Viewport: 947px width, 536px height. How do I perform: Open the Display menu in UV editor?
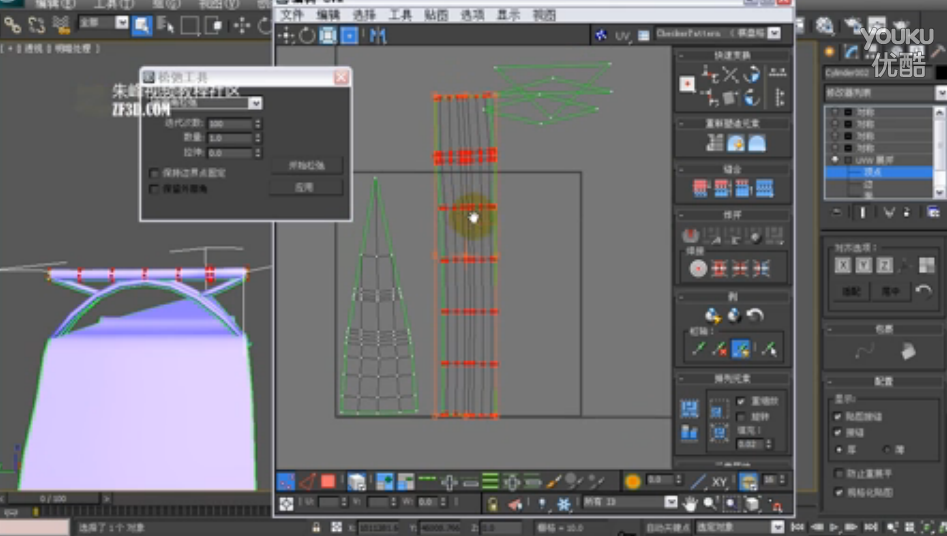[508, 15]
